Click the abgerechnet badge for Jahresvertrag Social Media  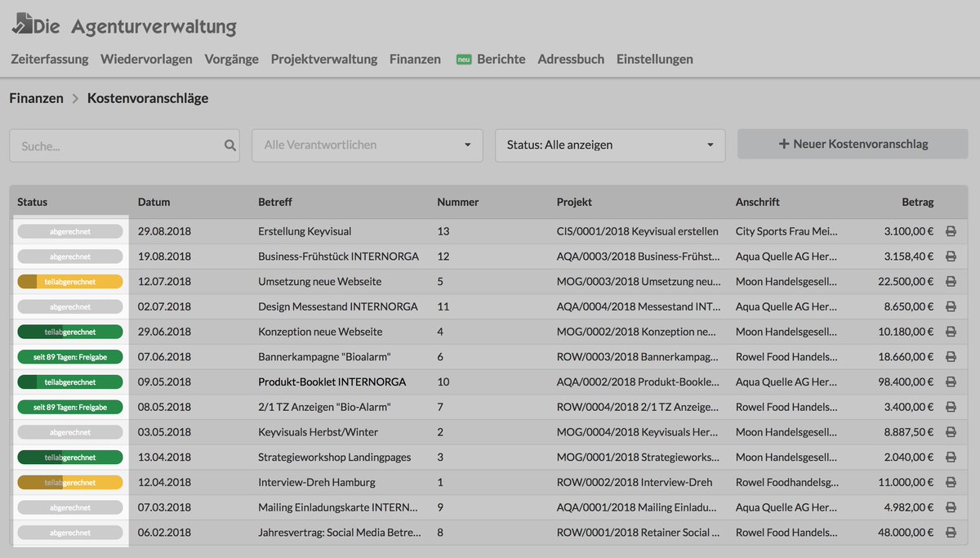tap(70, 533)
